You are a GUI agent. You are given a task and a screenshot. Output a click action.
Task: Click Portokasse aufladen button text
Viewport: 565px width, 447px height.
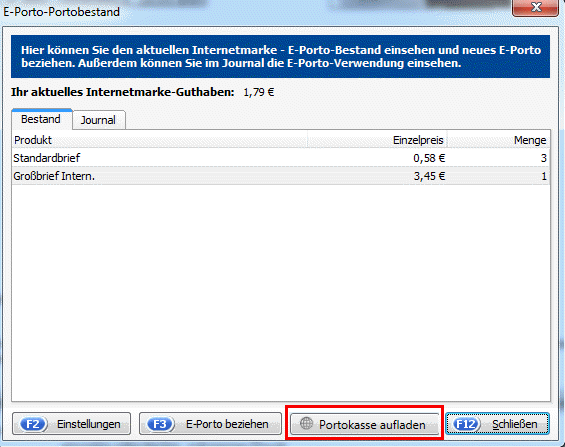pos(372,425)
